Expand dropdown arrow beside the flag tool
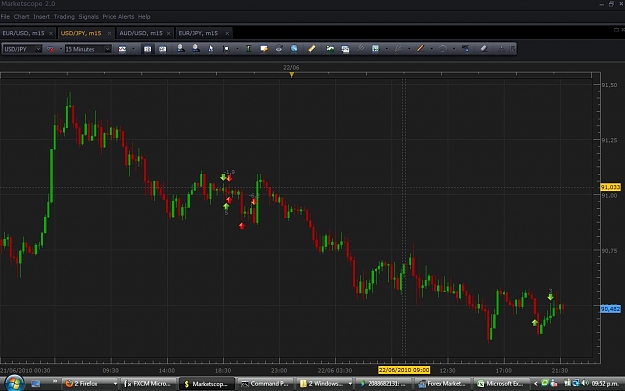The height and width of the screenshot is (391, 625). tap(237, 49)
